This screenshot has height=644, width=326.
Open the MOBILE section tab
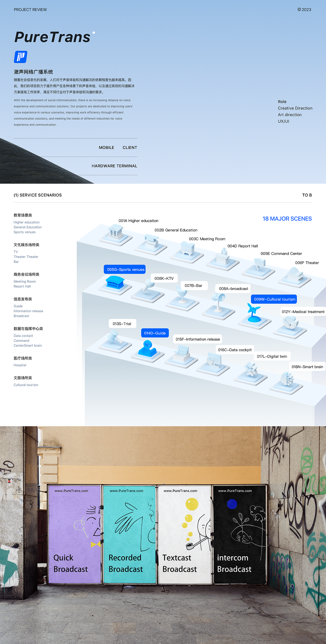pos(106,148)
